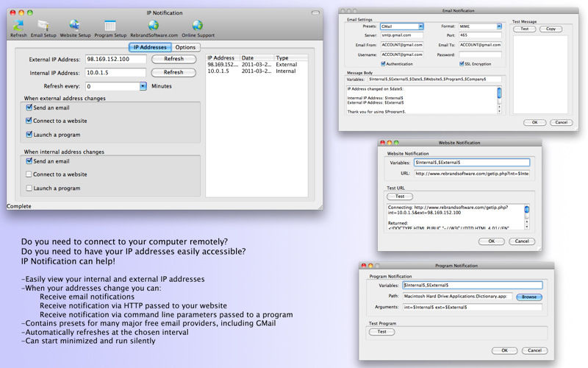Viewport: 588px width, 368px height.
Task: Open the Refresh every minutes dropdown
Action: 143,86
